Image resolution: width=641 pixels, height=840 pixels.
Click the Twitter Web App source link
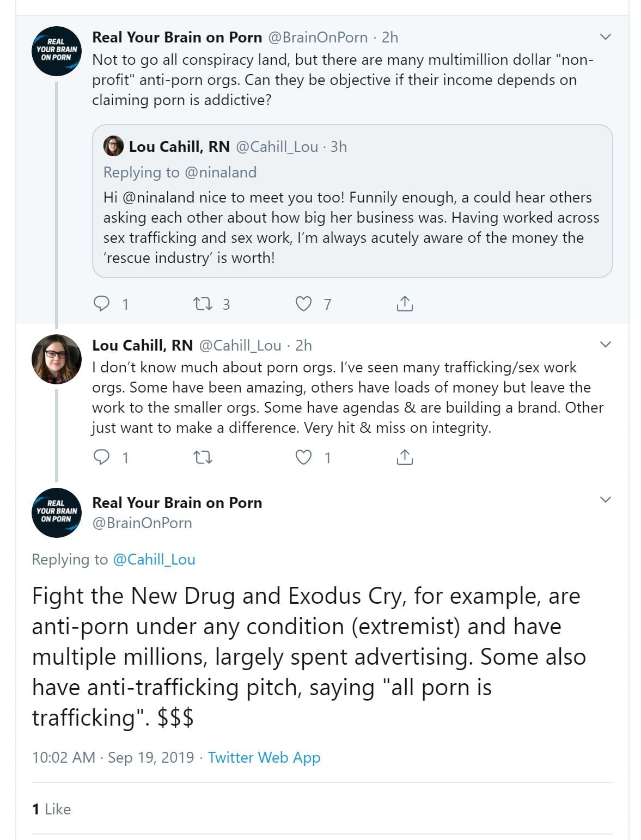[264, 757]
